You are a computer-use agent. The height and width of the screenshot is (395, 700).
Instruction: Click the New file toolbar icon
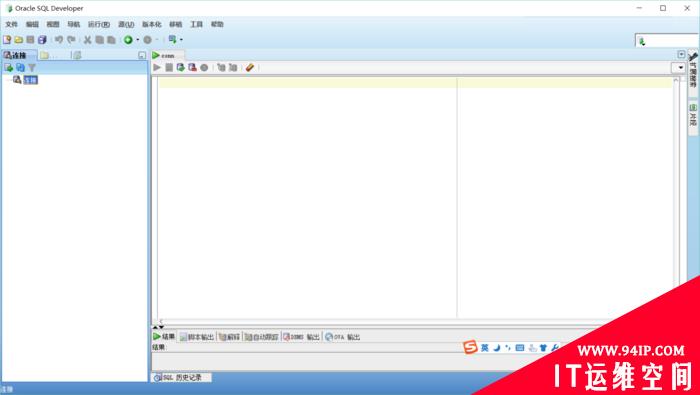pos(7,40)
